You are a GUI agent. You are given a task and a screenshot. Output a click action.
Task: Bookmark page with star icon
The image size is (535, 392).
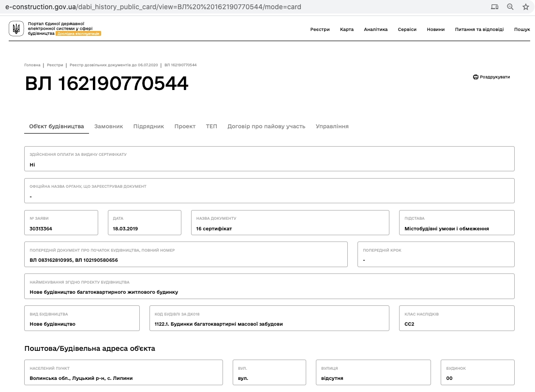(x=526, y=7)
